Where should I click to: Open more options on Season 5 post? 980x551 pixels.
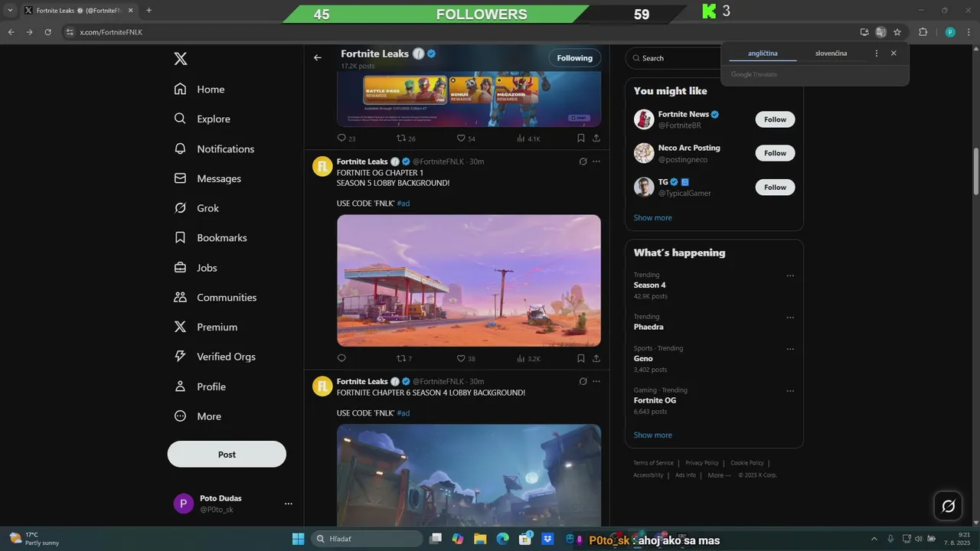(x=596, y=161)
